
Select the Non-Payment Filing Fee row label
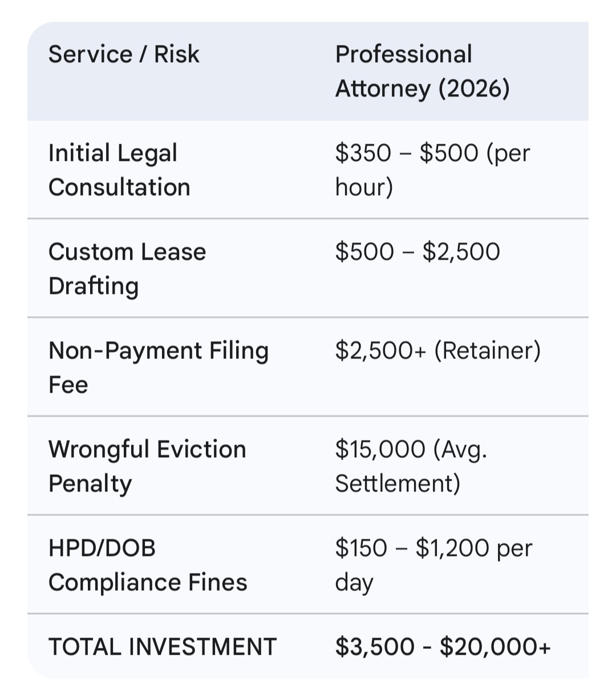pyautogui.click(x=158, y=368)
